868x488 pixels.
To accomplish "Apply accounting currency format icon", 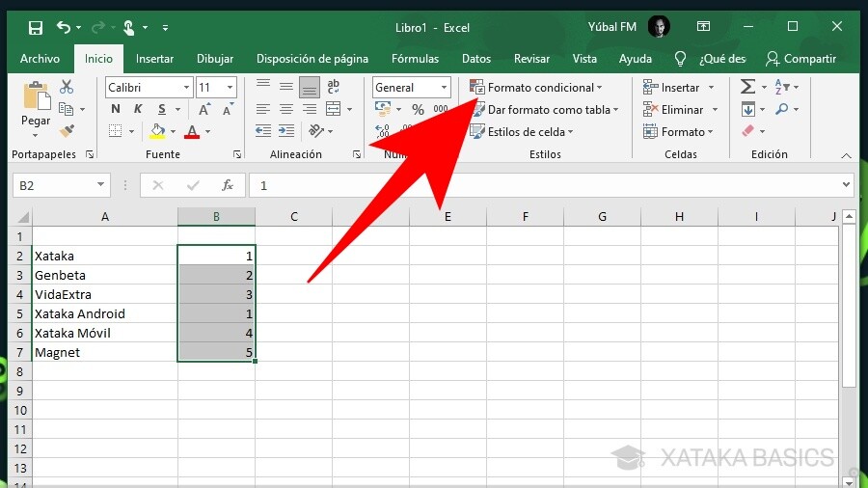I will click(x=383, y=109).
